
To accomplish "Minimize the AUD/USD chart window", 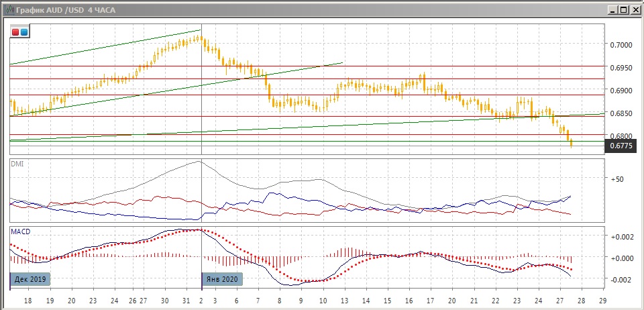I will (612, 10).
